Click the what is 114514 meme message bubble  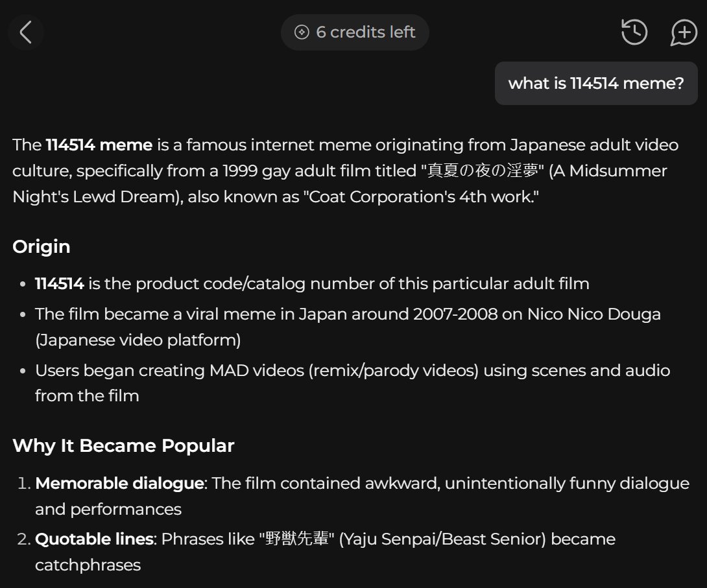(x=595, y=83)
